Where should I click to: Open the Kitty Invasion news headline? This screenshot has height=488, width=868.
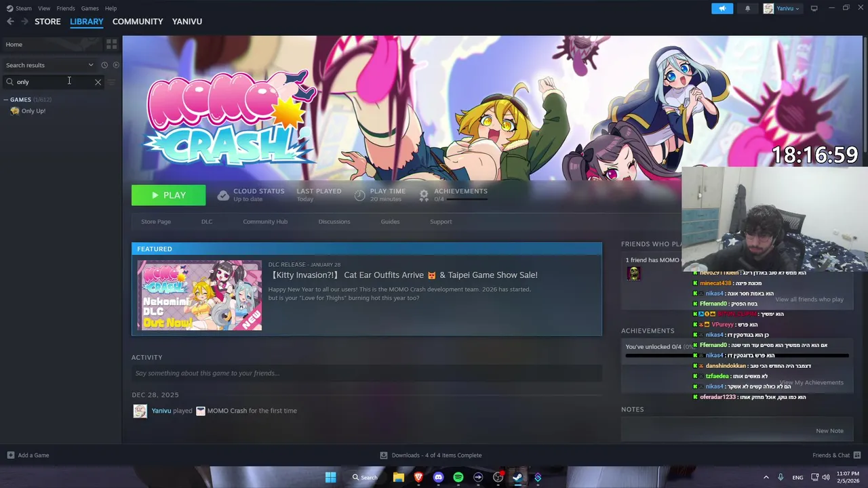point(404,275)
